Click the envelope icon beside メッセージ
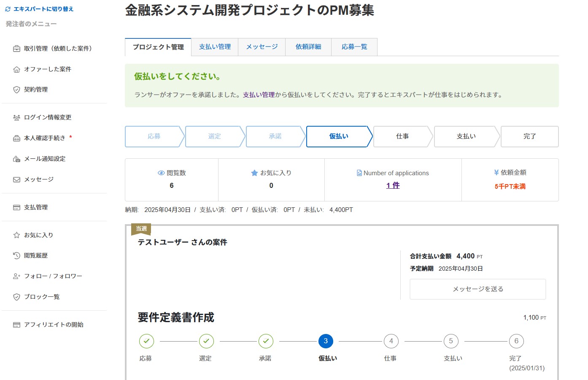The width and height of the screenshot is (588, 380). 16,179
